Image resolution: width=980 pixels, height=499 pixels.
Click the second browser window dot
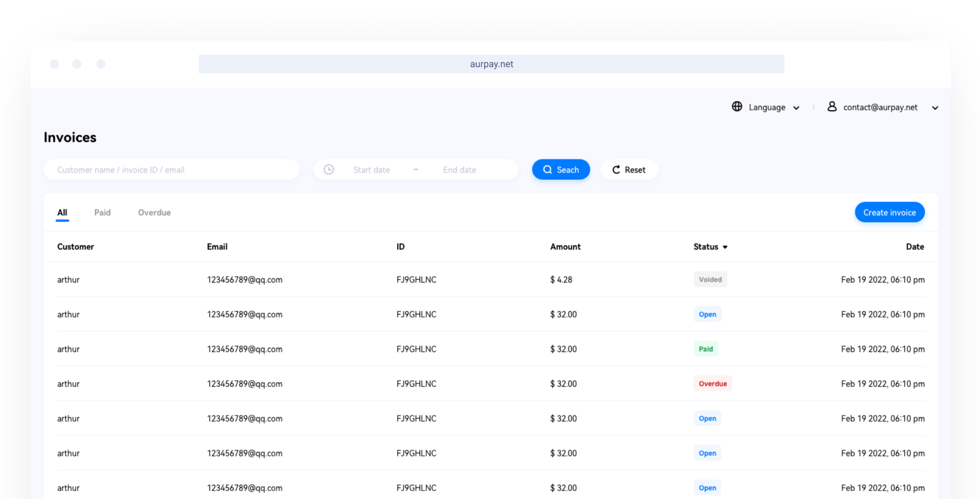tap(78, 63)
